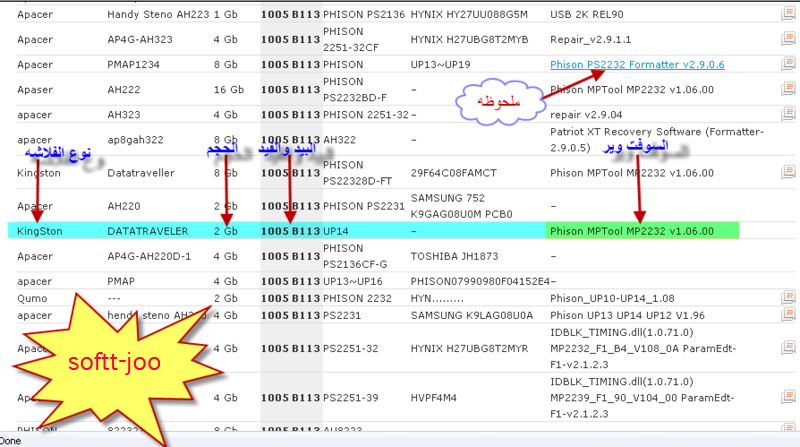
Task: Click the SAMSUNG 752 K9GAG08U0M PCB0 cell
Action: pos(461,206)
